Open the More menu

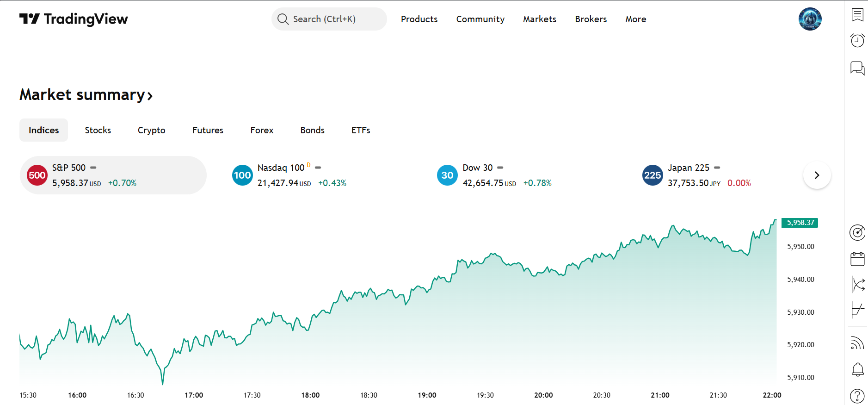pyautogui.click(x=636, y=19)
